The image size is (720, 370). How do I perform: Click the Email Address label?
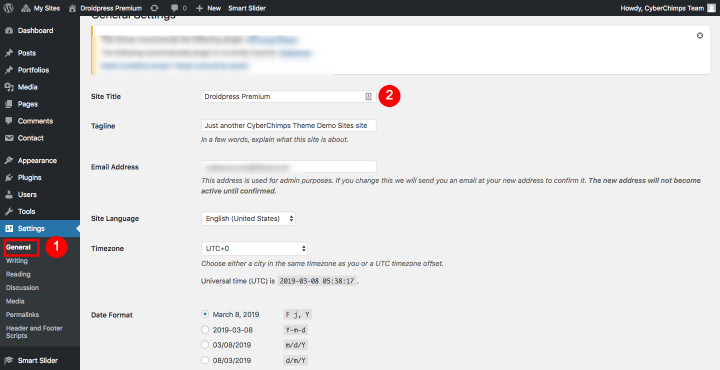coord(115,167)
